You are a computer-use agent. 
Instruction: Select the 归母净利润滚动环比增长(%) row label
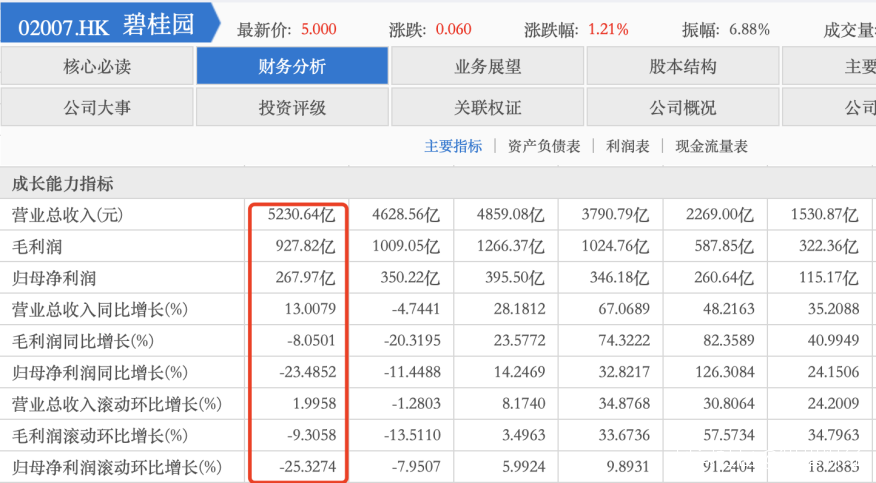click(x=117, y=467)
